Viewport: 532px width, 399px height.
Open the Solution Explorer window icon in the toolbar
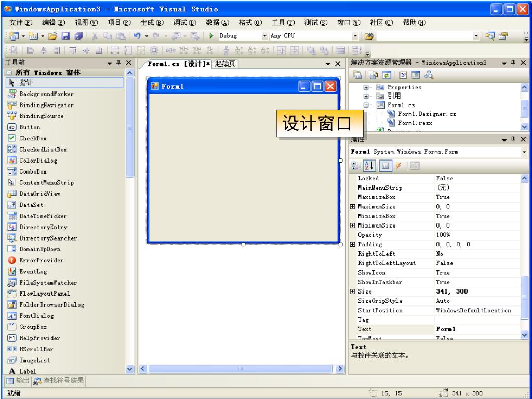[490, 36]
